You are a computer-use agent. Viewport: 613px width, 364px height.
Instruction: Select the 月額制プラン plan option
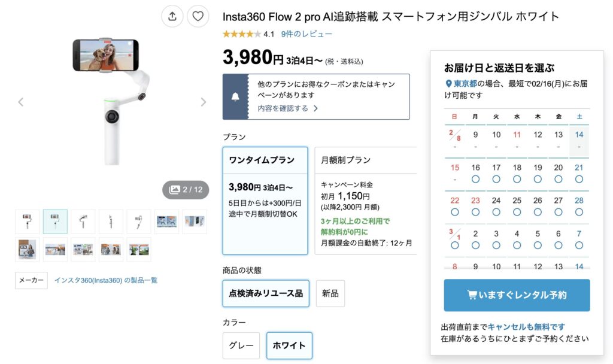click(x=365, y=201)
